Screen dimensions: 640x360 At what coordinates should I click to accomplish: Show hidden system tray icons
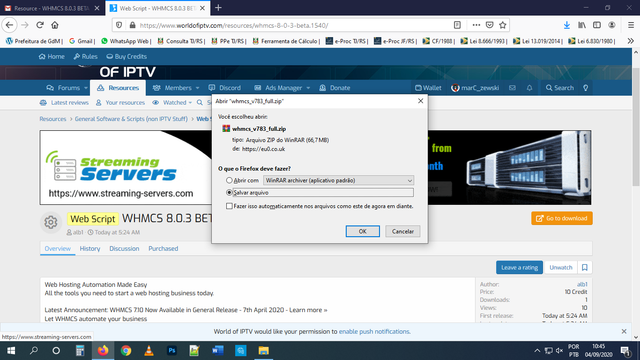(537, 351)
